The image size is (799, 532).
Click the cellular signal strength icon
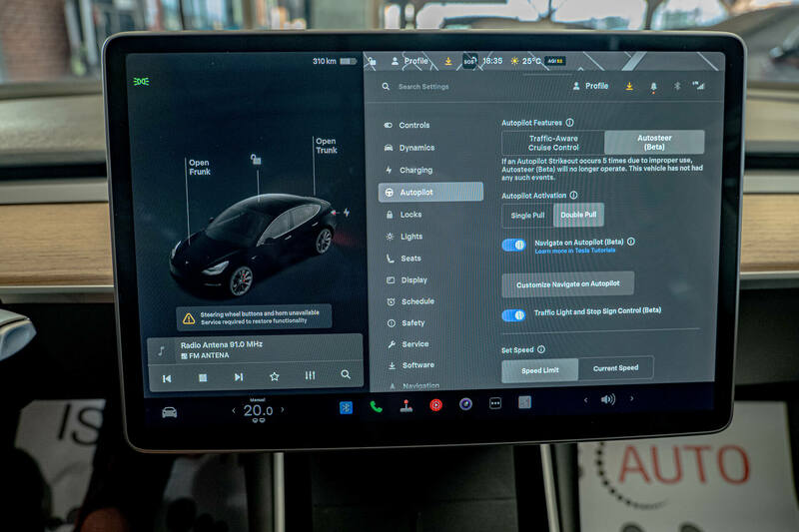click(x=698, y=86)
